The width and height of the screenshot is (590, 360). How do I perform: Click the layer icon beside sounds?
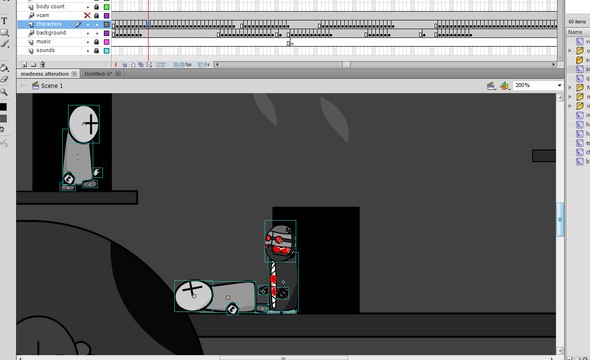pyautogui.click(x=31, y=50)
